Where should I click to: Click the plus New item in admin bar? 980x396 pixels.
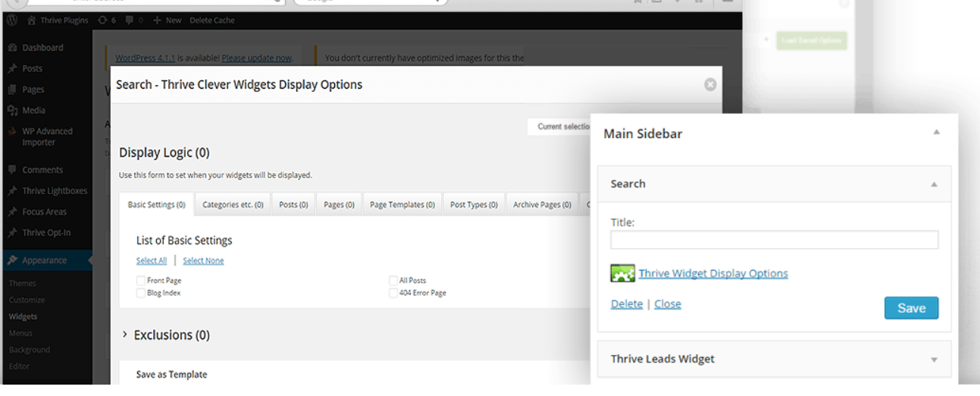click(168, 20)
